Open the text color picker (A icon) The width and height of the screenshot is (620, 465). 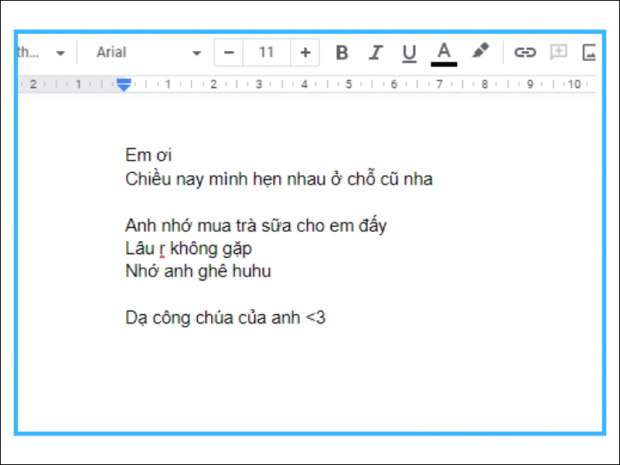pyautogui.click(x=444, y=54)
